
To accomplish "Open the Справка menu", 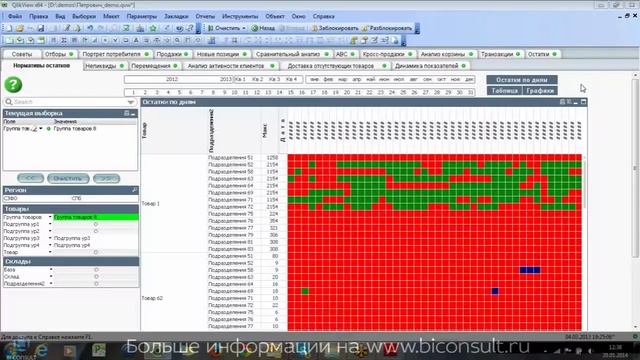I will click(323, 16).
